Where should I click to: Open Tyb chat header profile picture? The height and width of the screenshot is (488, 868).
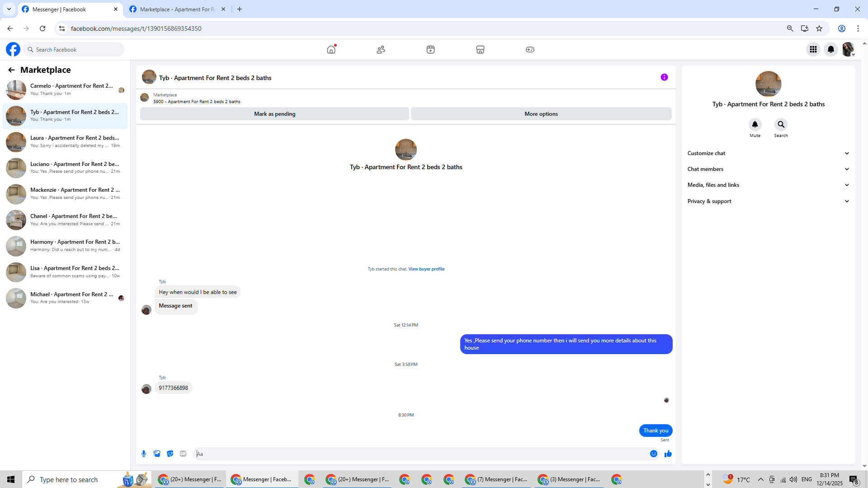(149, 77)
